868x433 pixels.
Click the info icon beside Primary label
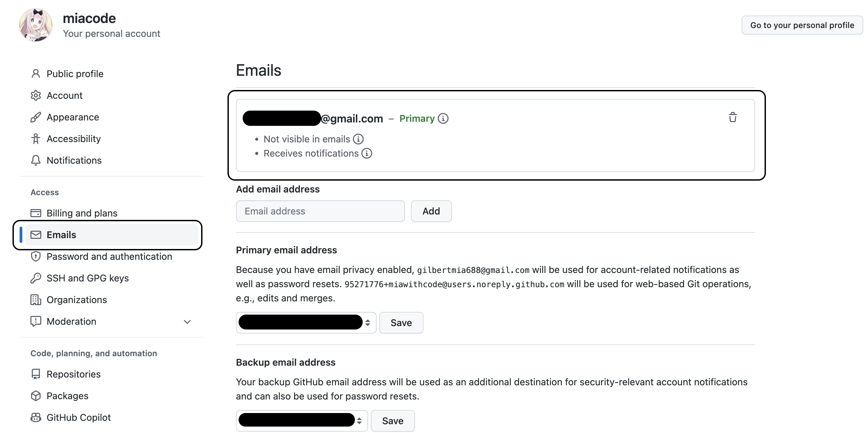(x=443, y=118)
